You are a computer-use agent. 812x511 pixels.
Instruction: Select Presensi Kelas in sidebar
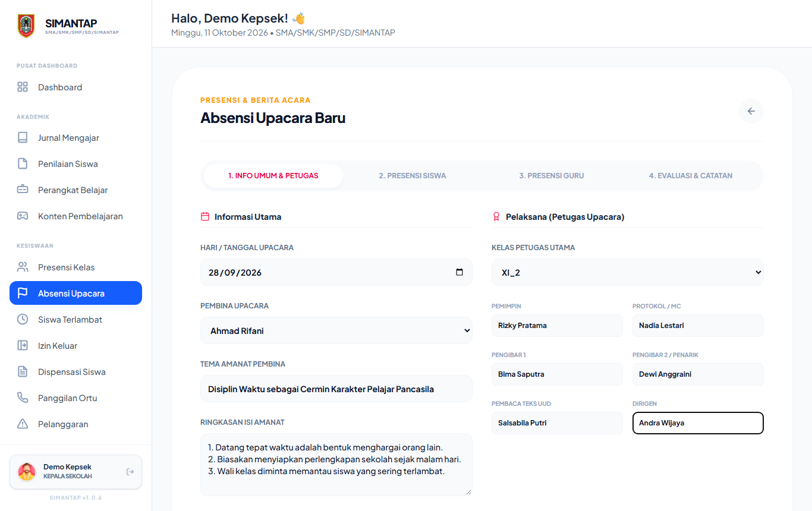(76, 267)
